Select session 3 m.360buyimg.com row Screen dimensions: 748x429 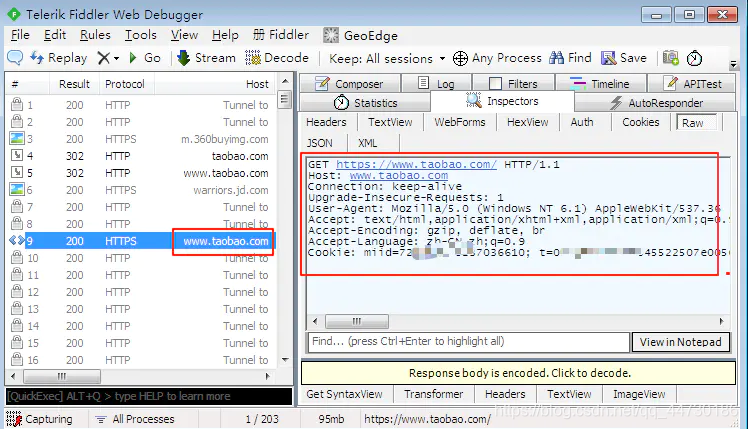pos(140,139)
